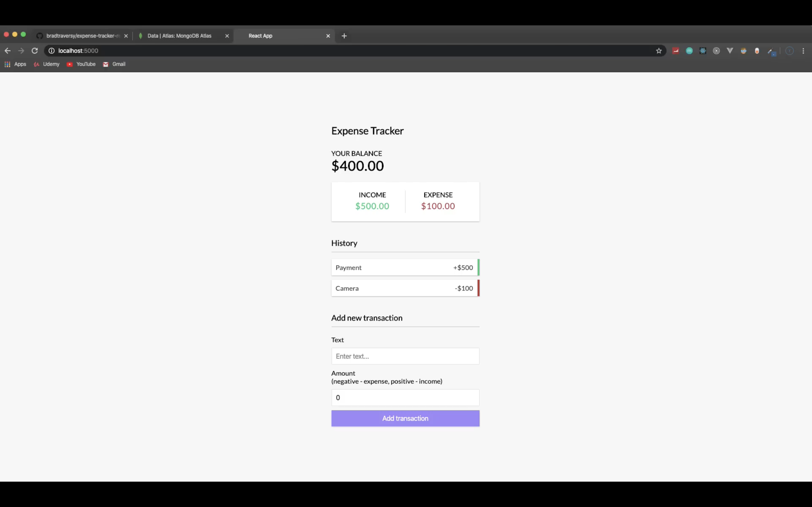Bookmark this page with the star icon
The image size is (812, 507).
coord(659,51)
